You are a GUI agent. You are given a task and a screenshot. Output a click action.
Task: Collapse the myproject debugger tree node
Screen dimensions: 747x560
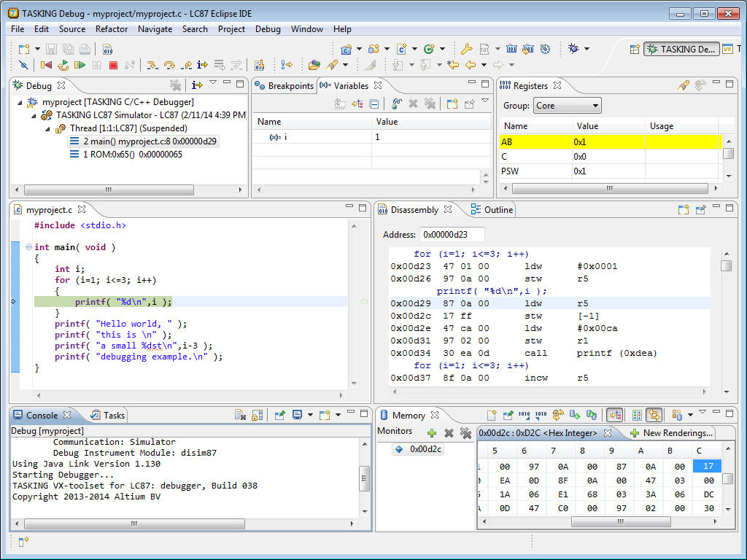pos(20,103)
